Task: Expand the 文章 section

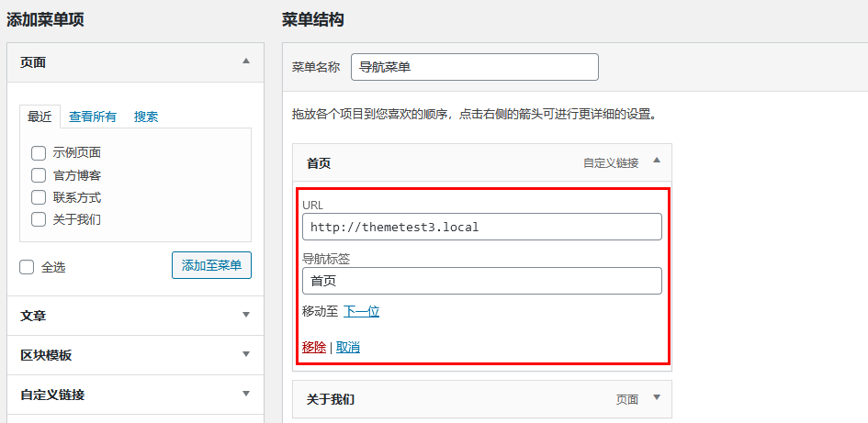Action: (245, 315)
